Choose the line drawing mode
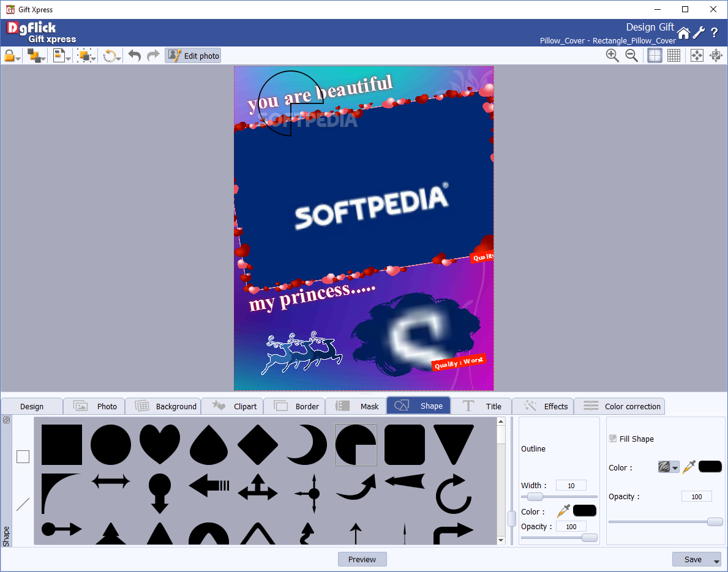 [23, 504]
